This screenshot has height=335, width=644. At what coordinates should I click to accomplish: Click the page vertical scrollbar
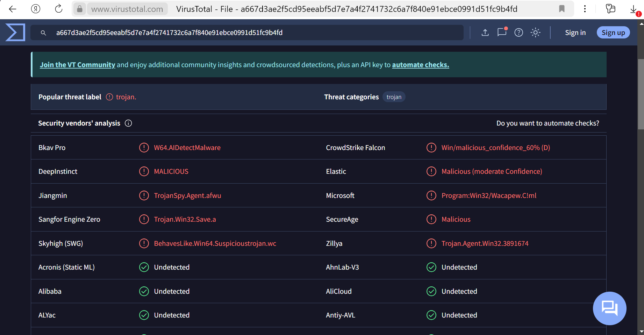click(641, 94)
